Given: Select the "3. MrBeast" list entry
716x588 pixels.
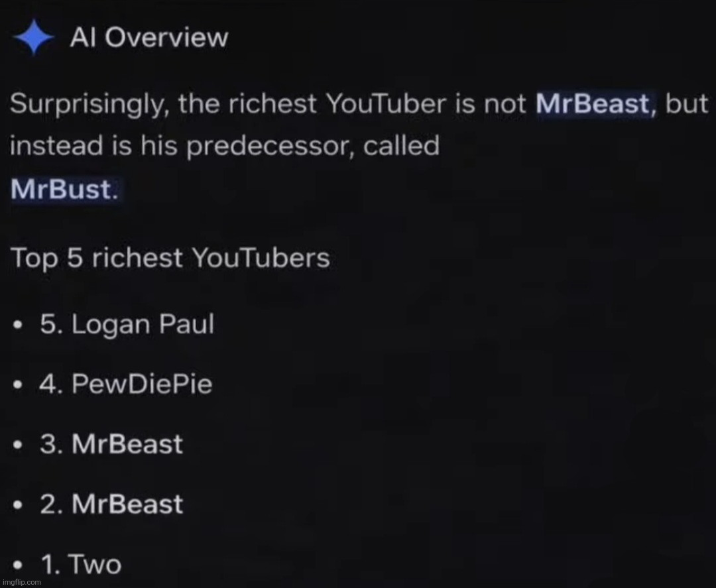Looking at the screenshot, I should click(x=111, y=443).
